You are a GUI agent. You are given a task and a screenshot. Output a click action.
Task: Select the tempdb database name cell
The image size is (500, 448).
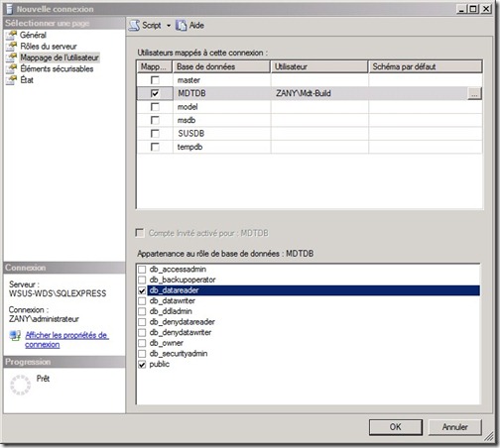coord(221,147)
